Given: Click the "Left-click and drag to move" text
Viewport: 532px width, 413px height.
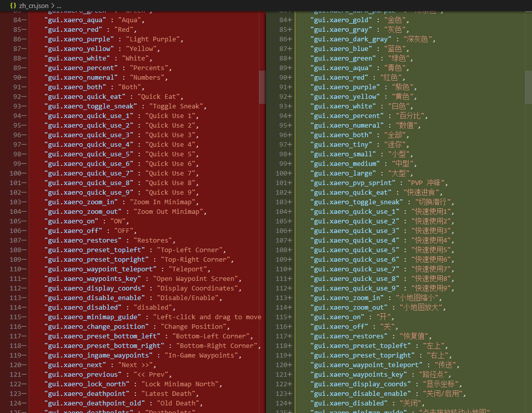Looking at the screenshot, I should [209, 317].
